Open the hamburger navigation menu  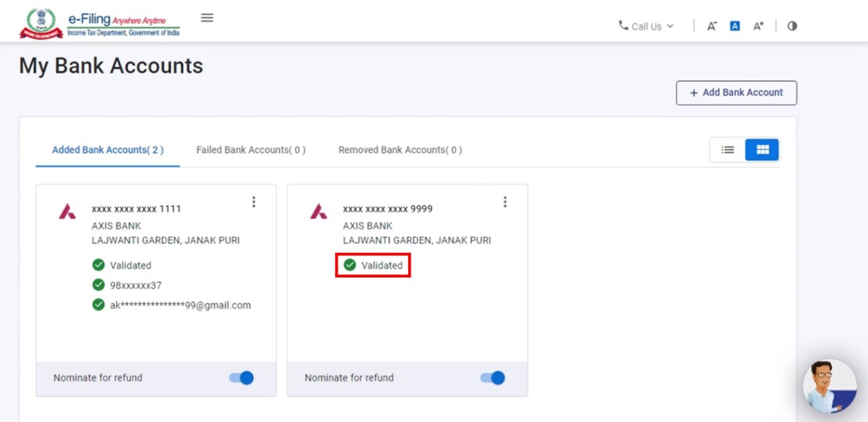click(x=207, y=18)
